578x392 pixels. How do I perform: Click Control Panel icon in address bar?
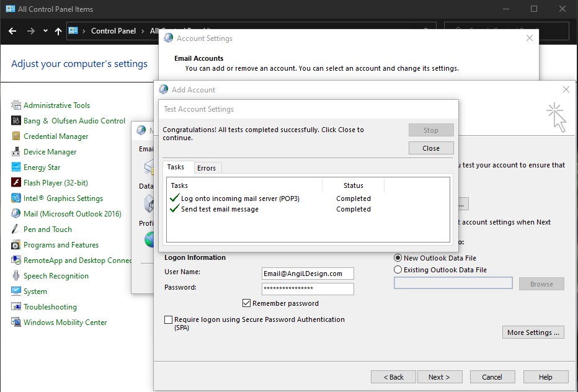(73, 30)
